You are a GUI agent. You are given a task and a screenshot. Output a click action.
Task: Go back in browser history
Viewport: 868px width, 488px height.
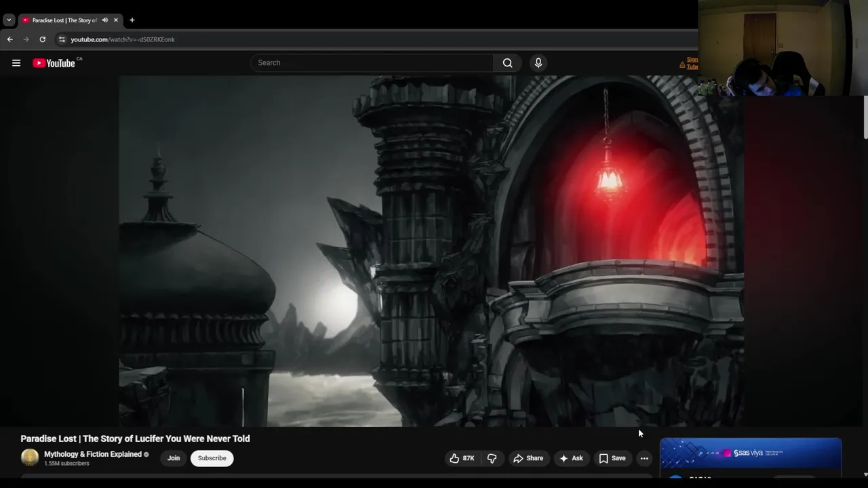(10, 39)
